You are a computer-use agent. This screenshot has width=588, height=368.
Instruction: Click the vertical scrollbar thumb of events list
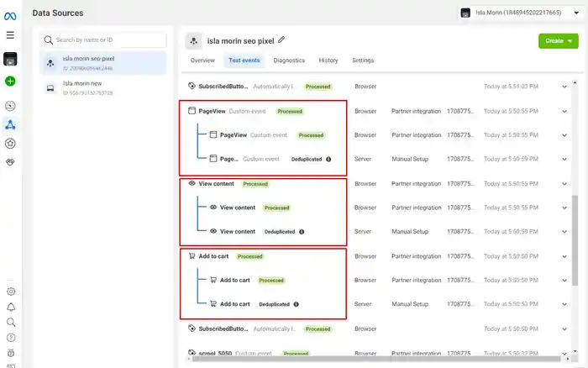click(x=575, y=240)
